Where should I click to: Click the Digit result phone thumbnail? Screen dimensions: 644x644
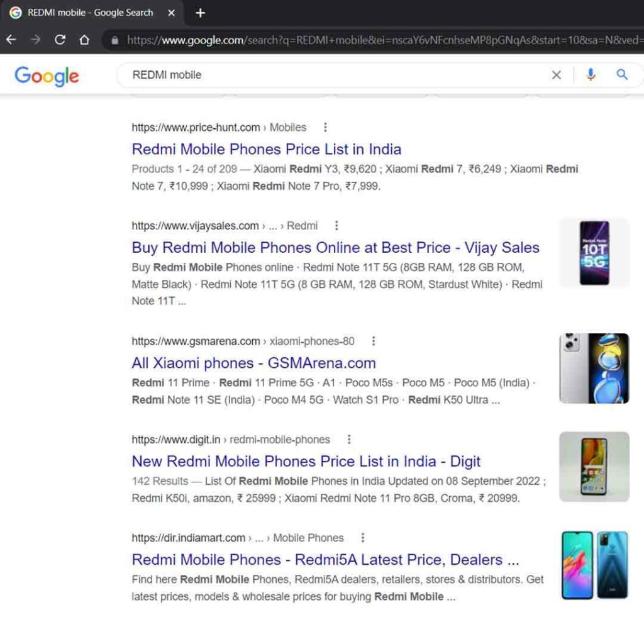[594, 467]
